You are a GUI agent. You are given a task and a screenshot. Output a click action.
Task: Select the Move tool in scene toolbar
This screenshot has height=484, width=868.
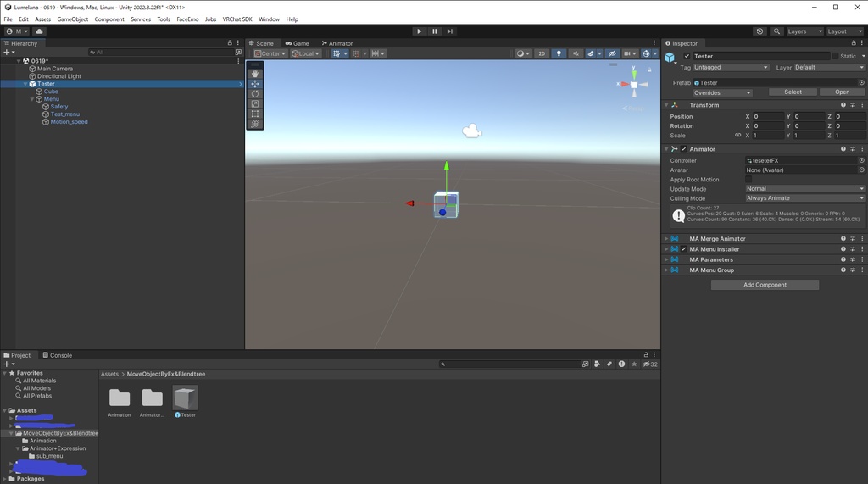[x=254, y=84]
